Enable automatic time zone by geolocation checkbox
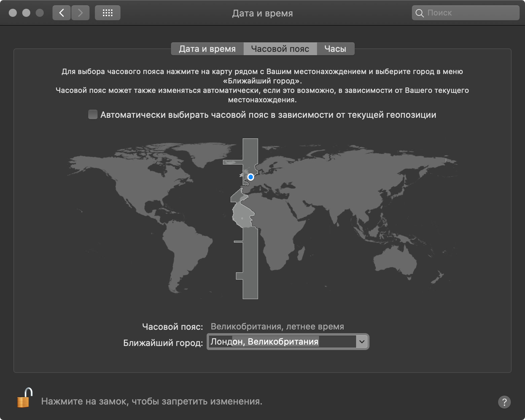 tap(93, 114)
